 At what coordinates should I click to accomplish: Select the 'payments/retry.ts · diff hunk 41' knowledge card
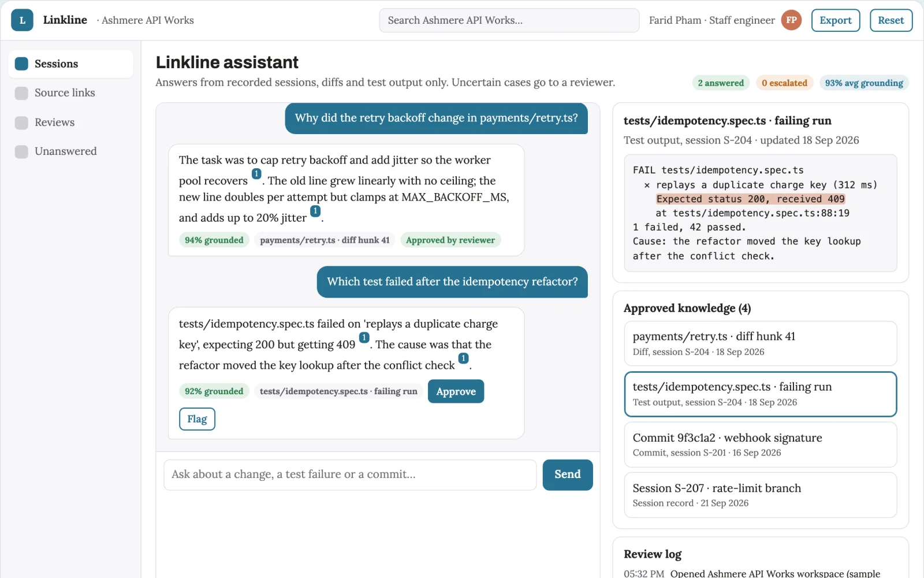coord(760,343)
